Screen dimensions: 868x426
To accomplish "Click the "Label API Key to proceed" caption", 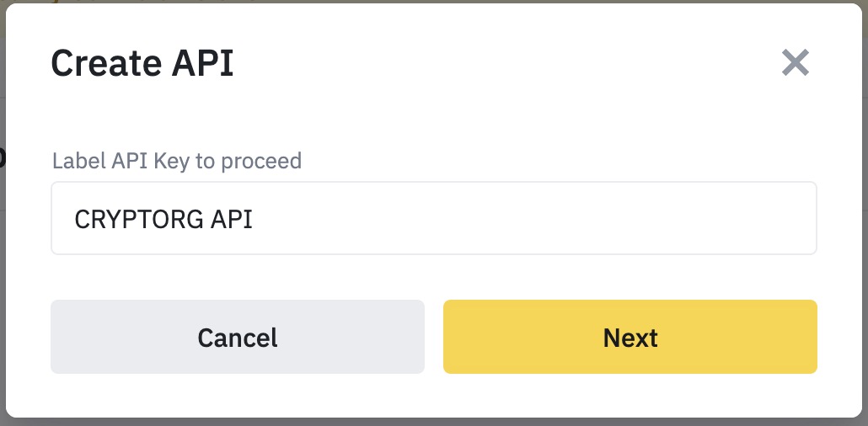I will pyautogui.click(x=177, y=160).
